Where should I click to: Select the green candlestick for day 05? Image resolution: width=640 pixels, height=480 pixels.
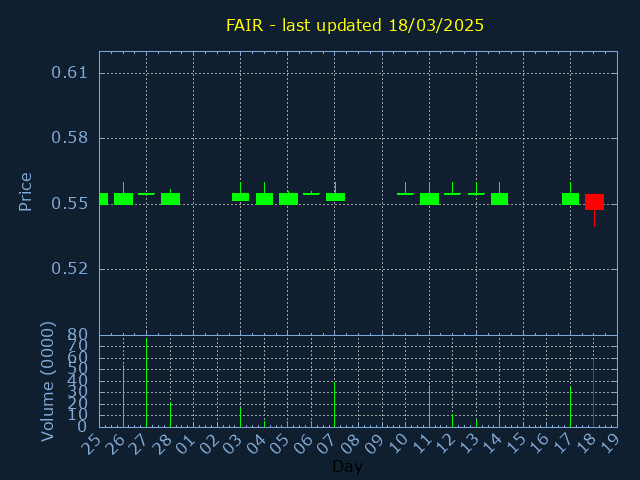288,199
